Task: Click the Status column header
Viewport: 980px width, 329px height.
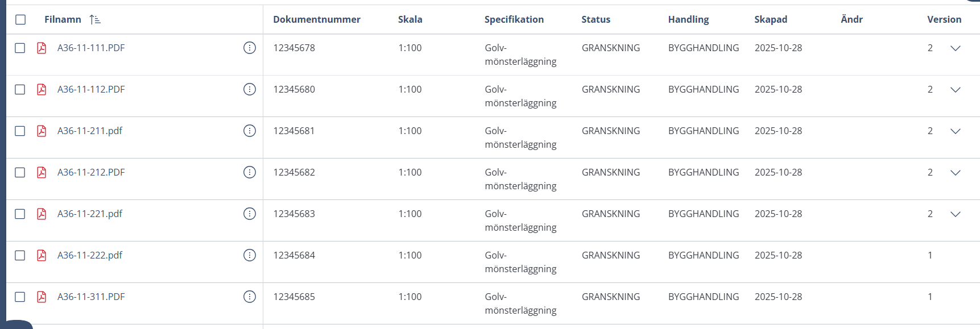Action: coord(596,19)
